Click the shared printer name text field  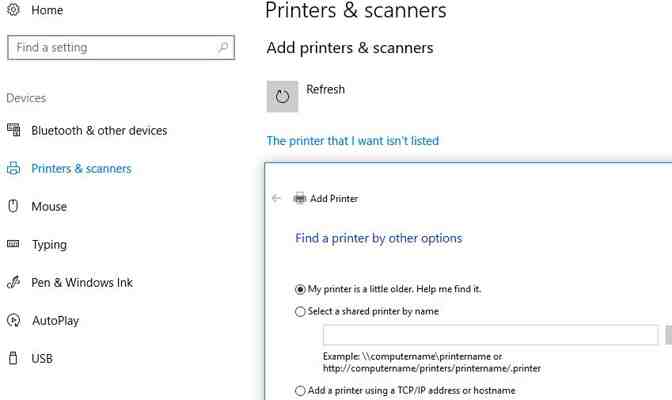coord(490,335)
